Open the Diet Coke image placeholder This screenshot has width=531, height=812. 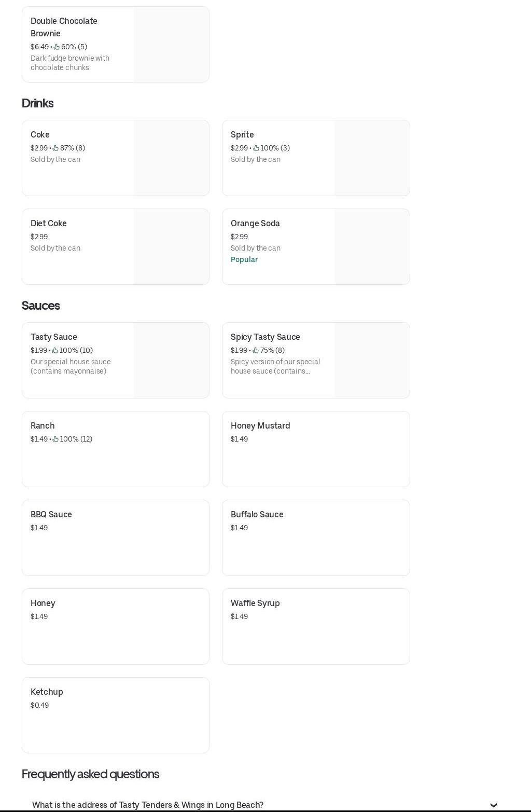171,246
